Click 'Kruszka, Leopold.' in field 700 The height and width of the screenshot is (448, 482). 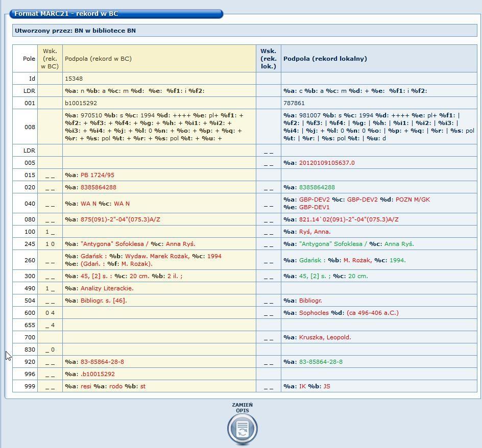pyautogui.click(x=325, y=337)
